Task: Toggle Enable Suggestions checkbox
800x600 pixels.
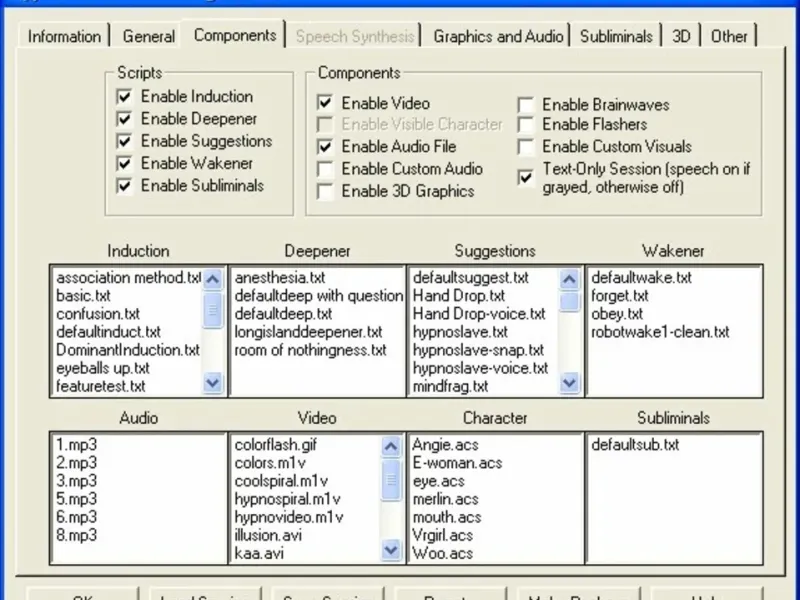Action: [124, 141]
